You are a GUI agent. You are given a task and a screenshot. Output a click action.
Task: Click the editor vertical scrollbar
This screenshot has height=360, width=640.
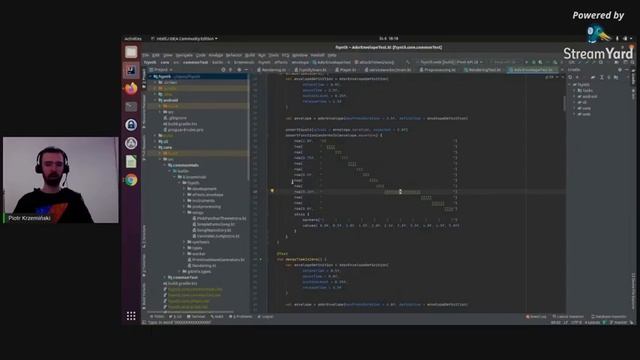point(564,102)
